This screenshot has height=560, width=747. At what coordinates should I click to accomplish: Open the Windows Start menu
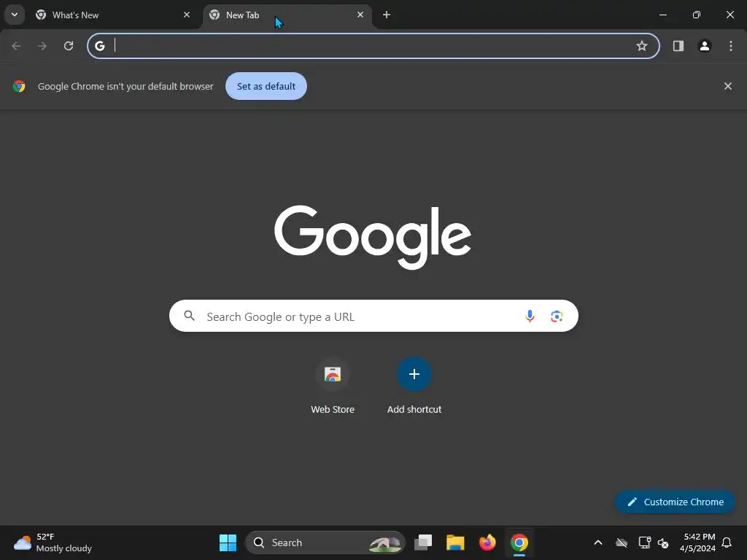tap(228, 542)
